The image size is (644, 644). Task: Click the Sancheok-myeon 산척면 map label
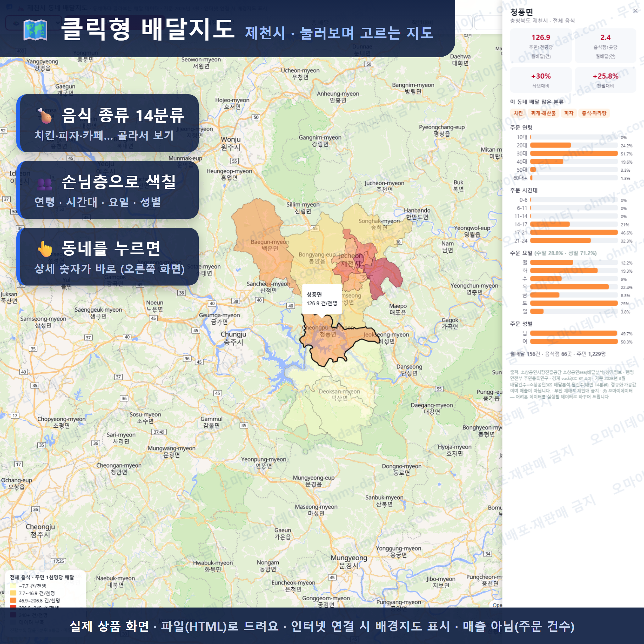tap(268, 287)
